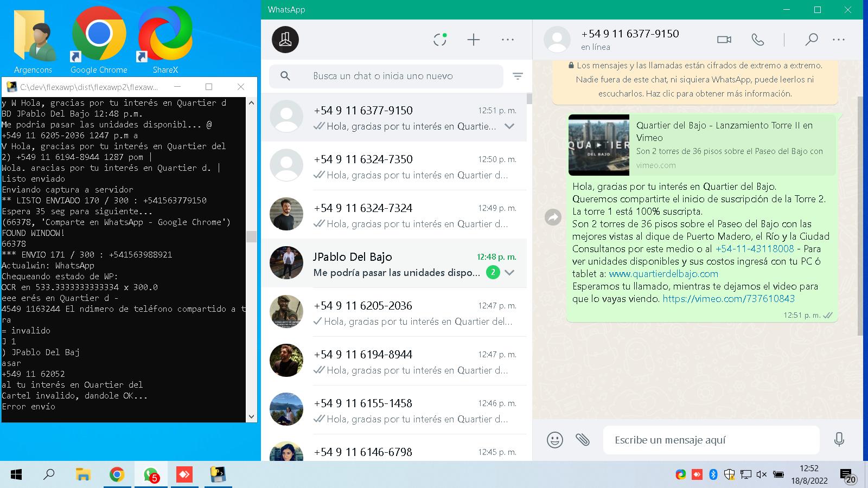
Task: Click chat list scrollbar thumb
Action: pyautogui.click(x=529, y=99)
